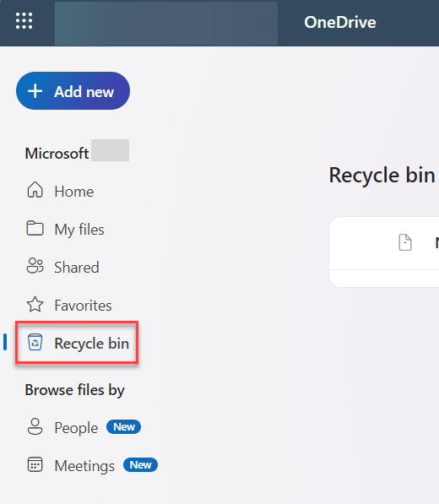Click the New badge beside People
Screen dimensions: 439x504
click(x=124, y=427)
